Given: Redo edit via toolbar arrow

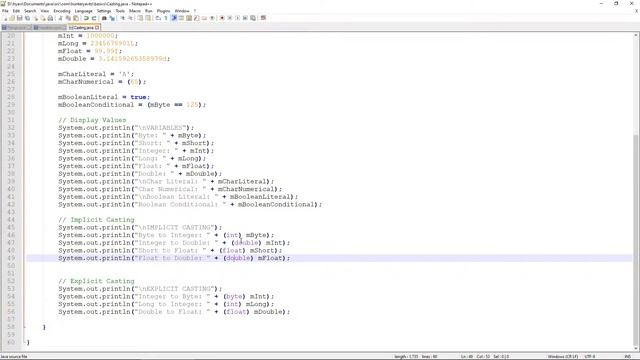Looking at the screenshot, I should coord(94,18).
